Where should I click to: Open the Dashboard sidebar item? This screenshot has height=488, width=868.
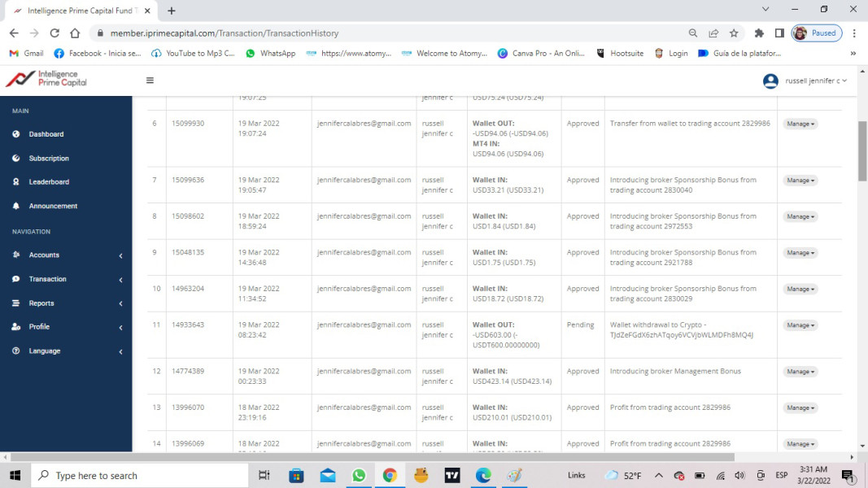[x=46, y=134]
